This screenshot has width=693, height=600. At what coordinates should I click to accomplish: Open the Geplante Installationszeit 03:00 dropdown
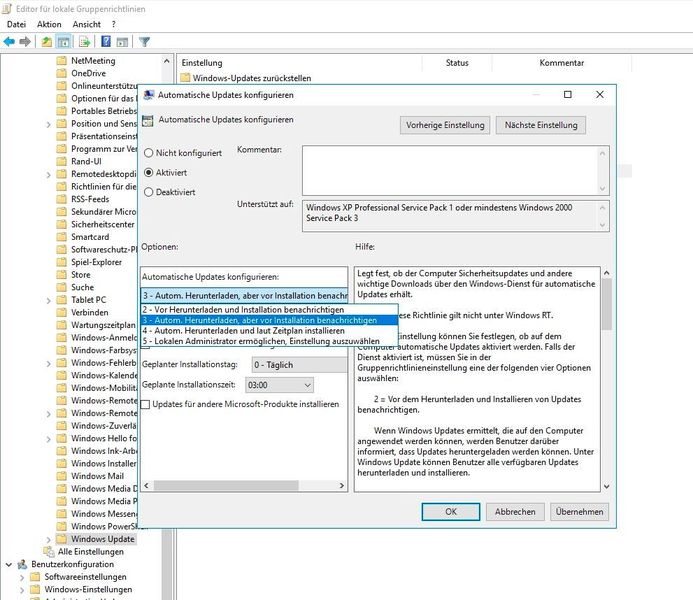[279, 385]
